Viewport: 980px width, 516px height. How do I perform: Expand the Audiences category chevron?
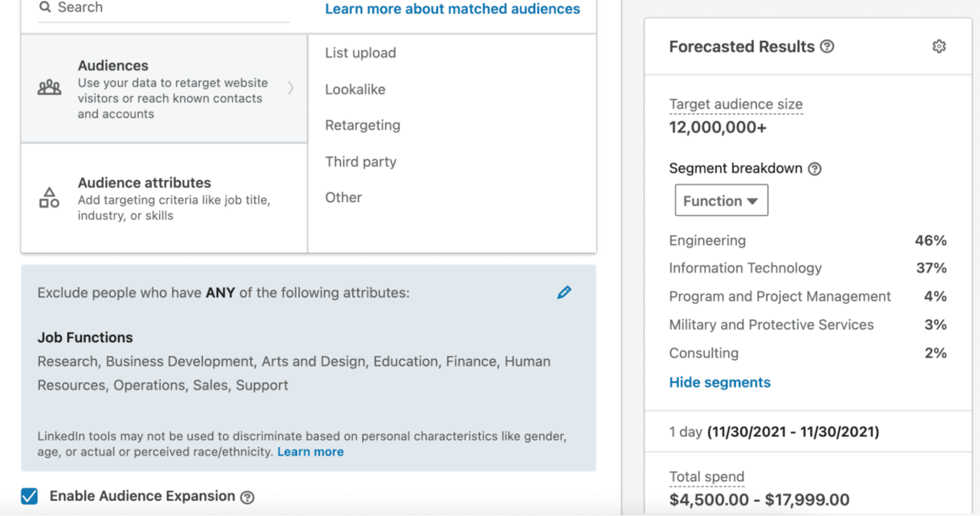pyautogui.click(x=291, y=87)
